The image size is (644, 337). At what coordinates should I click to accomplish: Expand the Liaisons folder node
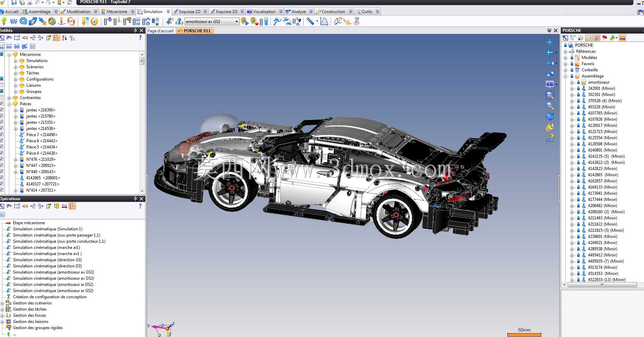[x=15, y=86]
